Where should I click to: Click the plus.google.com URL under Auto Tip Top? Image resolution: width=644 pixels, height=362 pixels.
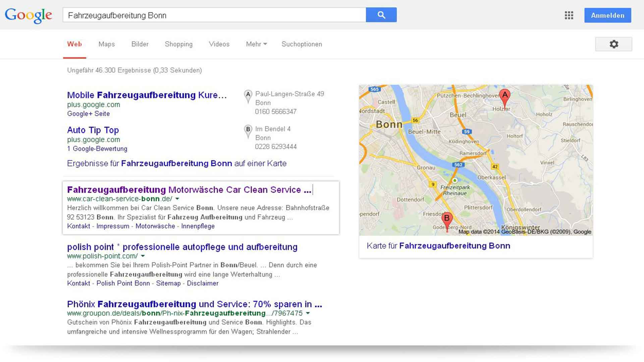pos(94,140)
